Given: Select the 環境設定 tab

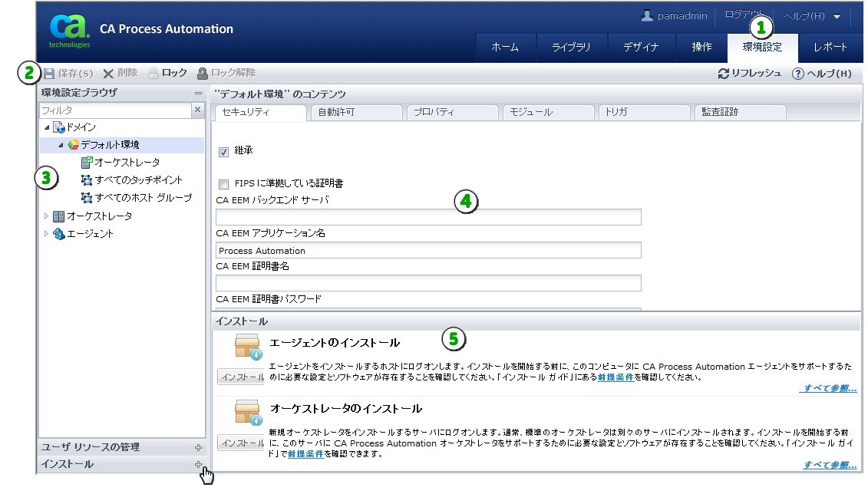Looking at the screenshot, I should pos(762,48).
